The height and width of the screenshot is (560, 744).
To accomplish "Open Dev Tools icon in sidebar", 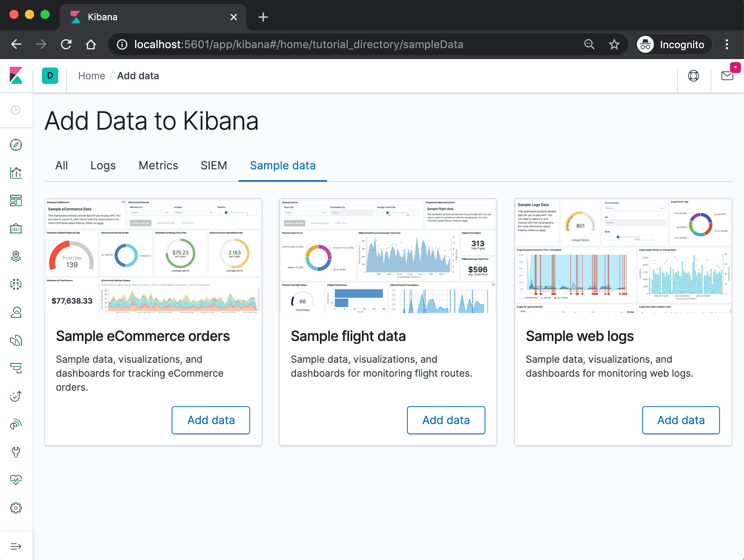I will [x=16, y=452].
